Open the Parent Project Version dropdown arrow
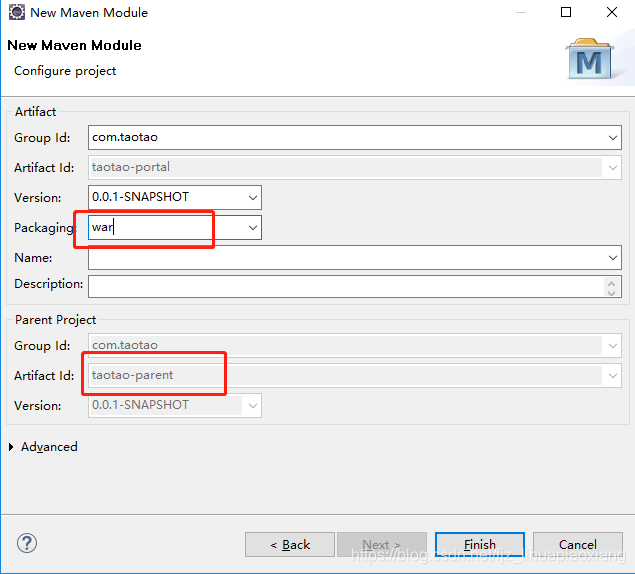 [253, 405]
